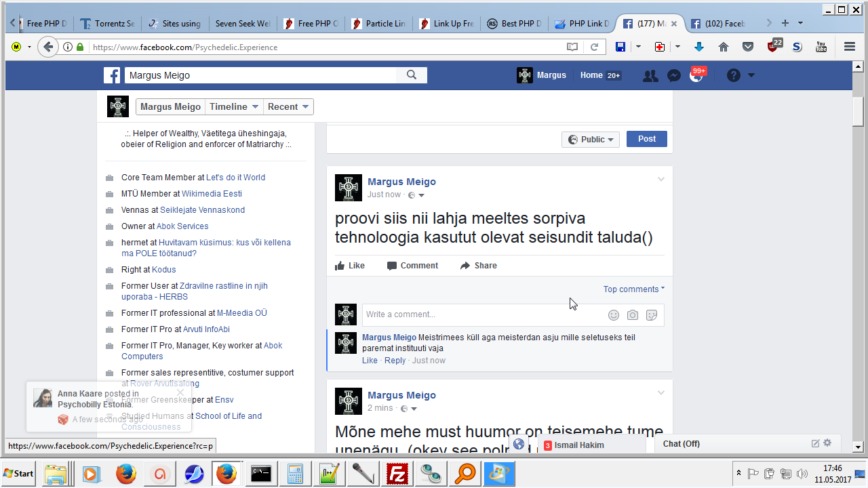The image size is (868, 488).
Task: Open new chat message compose icon
Action: click(x=815, y=443)
